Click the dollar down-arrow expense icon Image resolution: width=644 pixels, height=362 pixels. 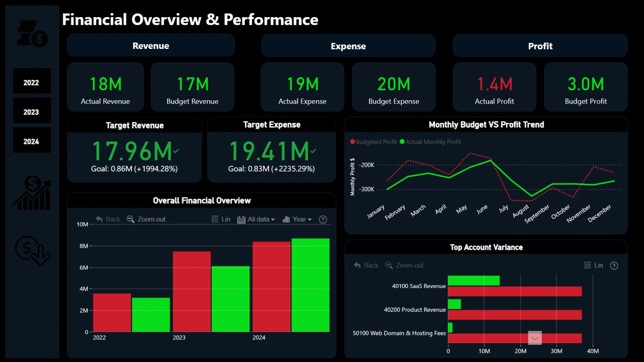[32, 250]
